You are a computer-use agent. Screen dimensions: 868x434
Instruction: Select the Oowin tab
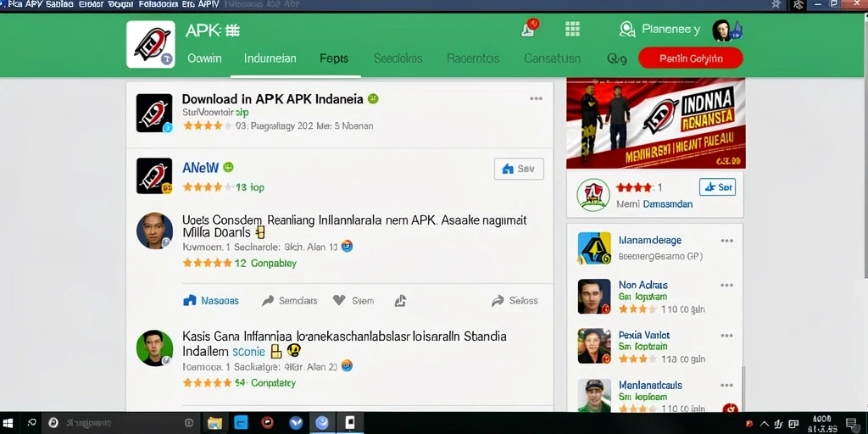(204, 58)
